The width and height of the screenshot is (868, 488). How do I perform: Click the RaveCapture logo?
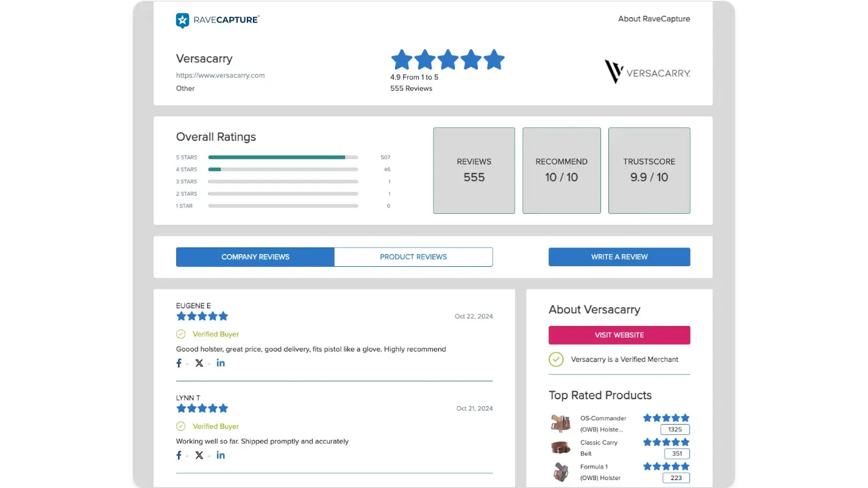pos(217,20)
